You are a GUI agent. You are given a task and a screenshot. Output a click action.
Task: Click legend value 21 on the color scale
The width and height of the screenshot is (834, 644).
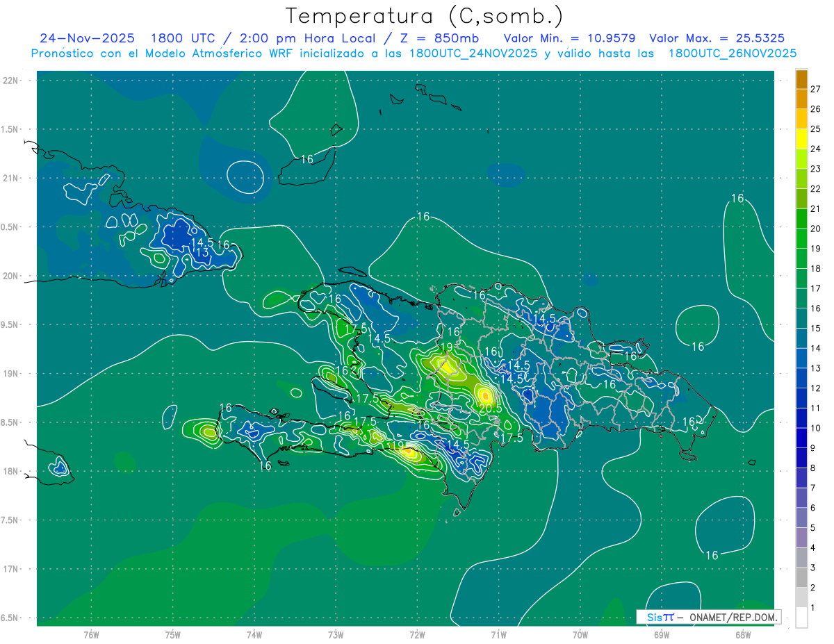coord(815,208)
